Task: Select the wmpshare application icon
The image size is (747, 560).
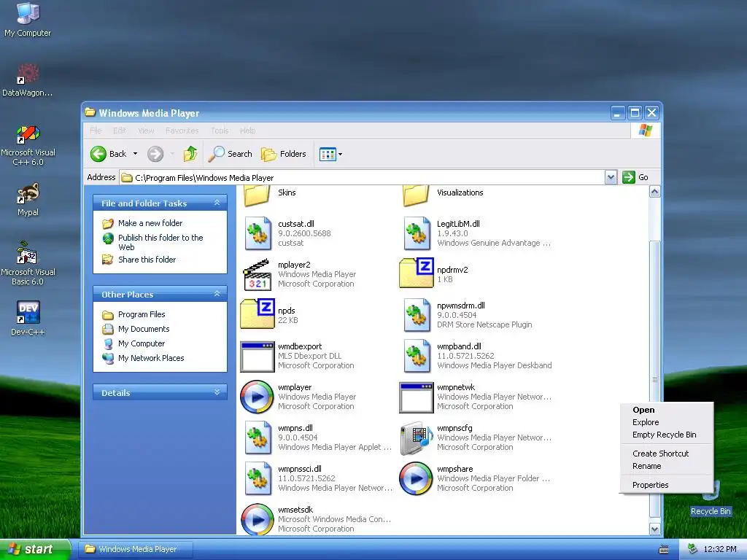Action: click(417, 478)
